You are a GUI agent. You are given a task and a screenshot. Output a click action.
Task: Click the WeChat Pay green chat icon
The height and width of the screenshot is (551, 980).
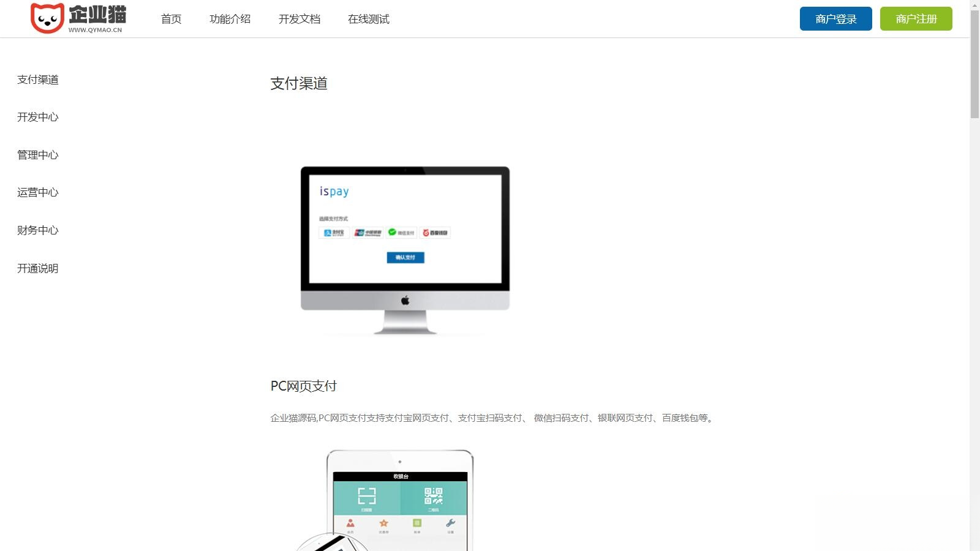[x=393, y=232]
